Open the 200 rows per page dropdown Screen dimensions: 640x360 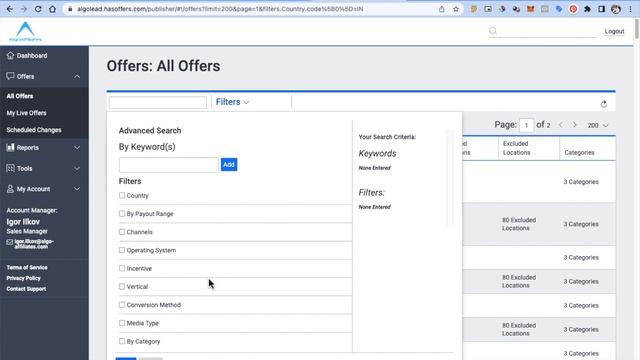coord(598,125)
